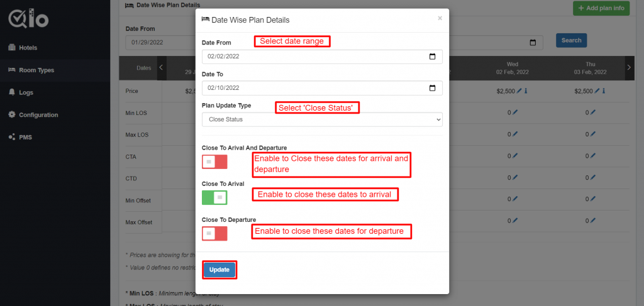Close the Date Wise Plan Details dialog
This screenshot has height=306, width=644.
click(440, 18)
